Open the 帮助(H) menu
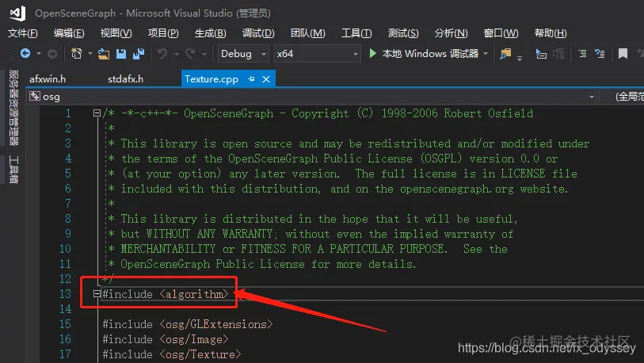Image resolution: width=644 pixels, height=363 pixels. pyautogui.click(x=551, y=33)
